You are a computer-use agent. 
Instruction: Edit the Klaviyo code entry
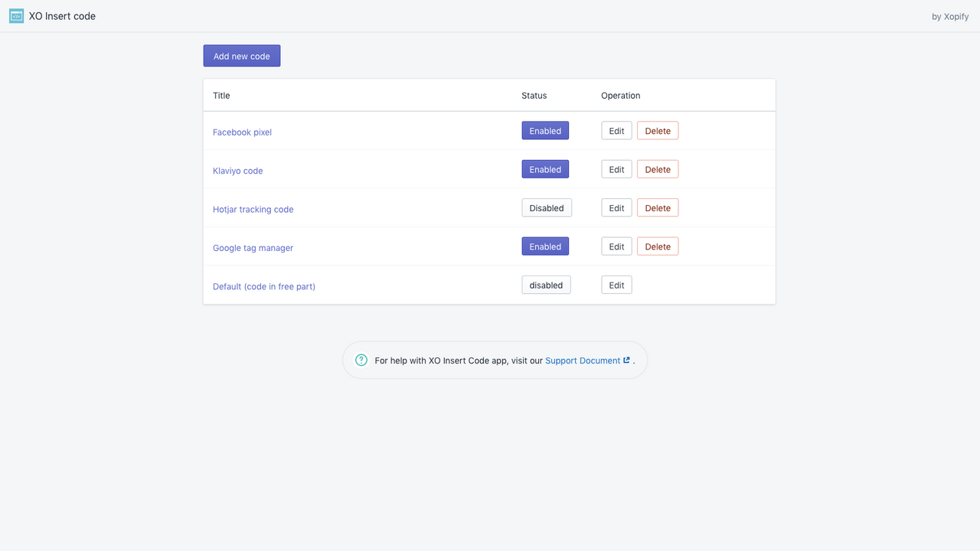pyautogui.click(x=616, y=170)
